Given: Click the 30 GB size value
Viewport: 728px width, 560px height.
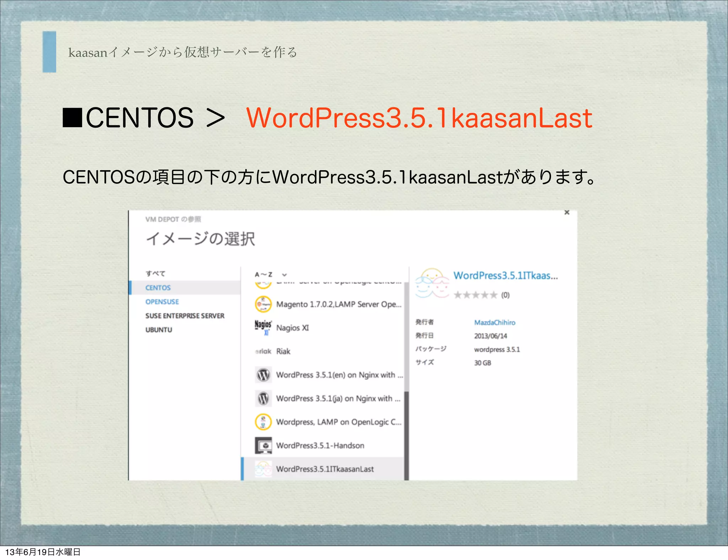Looking at the screenshot, I should (x=482, y=363).
